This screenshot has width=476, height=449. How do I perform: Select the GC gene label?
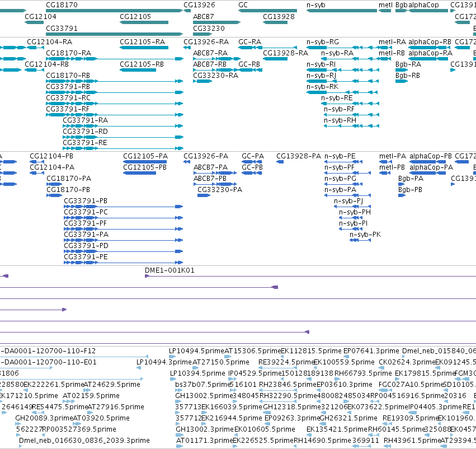click(243, 5)
